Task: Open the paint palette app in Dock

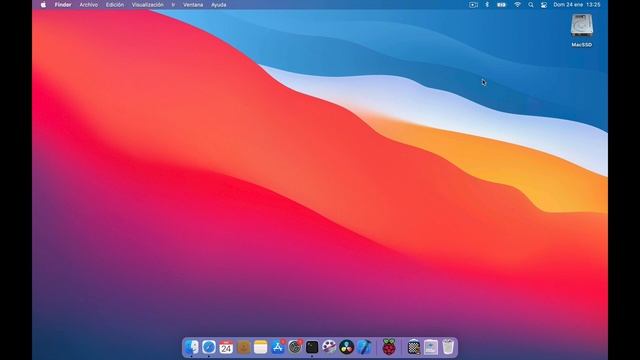Action: [x=329, y=347]
